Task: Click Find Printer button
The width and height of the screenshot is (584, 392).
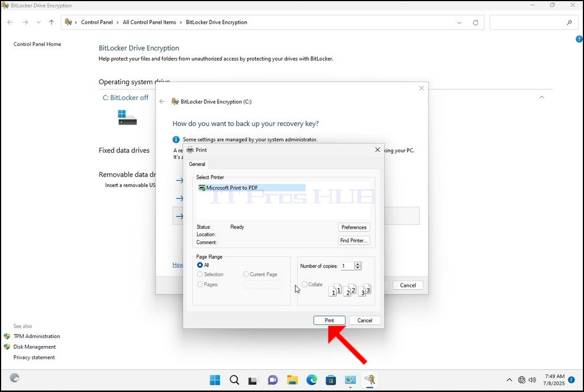Action: tap(354, 240)
